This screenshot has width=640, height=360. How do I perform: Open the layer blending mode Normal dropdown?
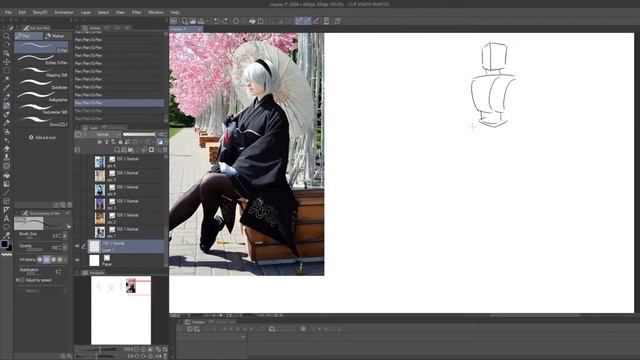pos(103,134)
